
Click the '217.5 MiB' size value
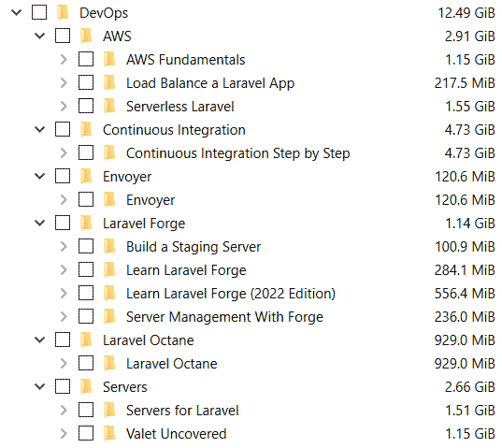(x=465, y=83)
